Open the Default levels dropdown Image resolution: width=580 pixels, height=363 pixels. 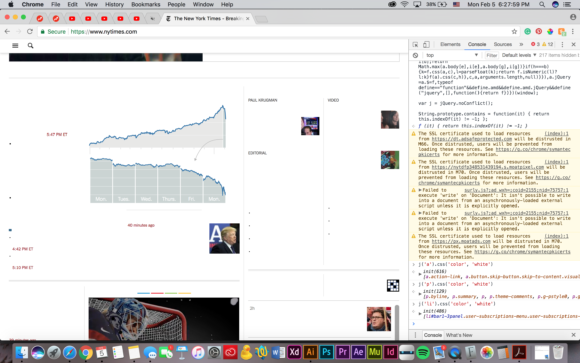coord(519,55)
